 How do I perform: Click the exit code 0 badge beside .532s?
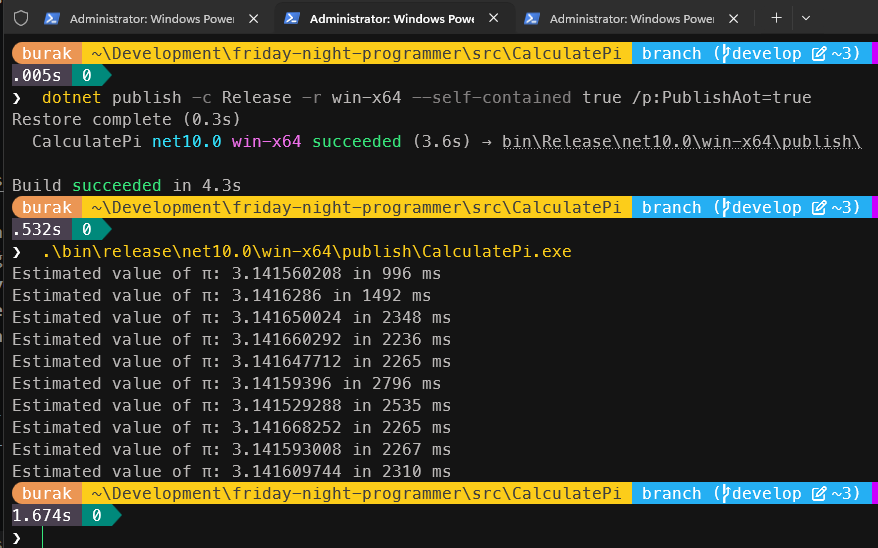(87, 229)
